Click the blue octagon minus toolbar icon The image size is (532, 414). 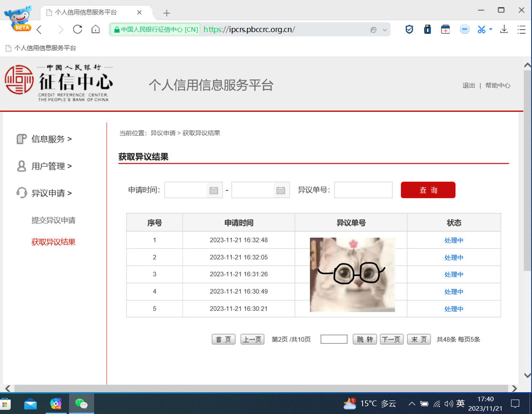click(x=464, y=29)
